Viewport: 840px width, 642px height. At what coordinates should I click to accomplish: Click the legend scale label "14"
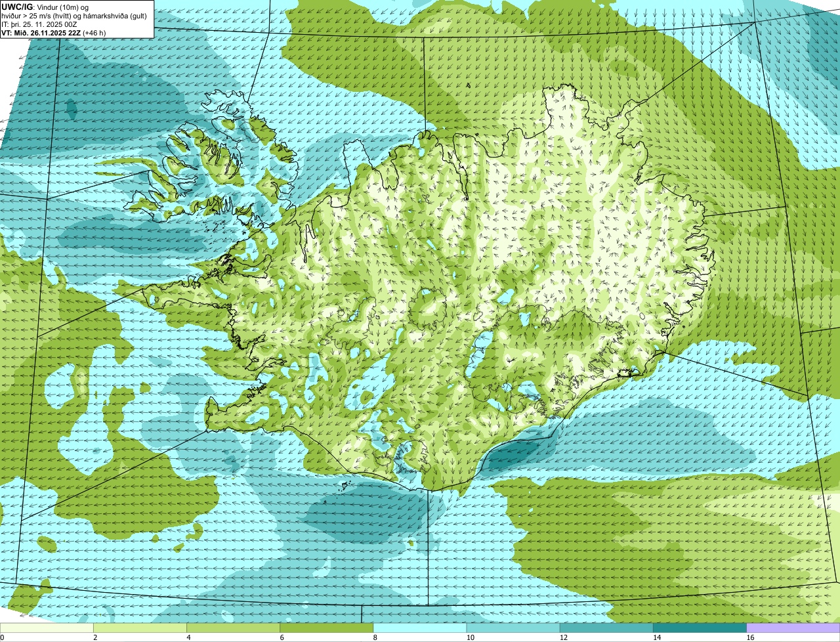tap(656, 637)
